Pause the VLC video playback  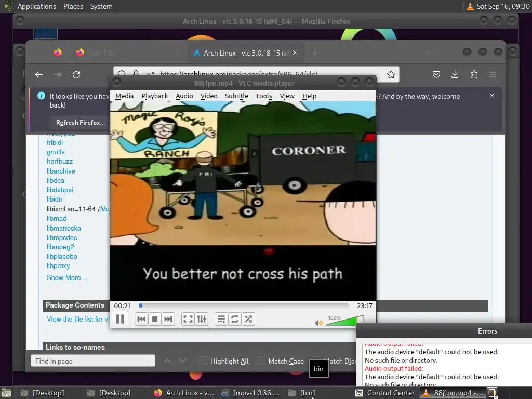click(120, 319)
